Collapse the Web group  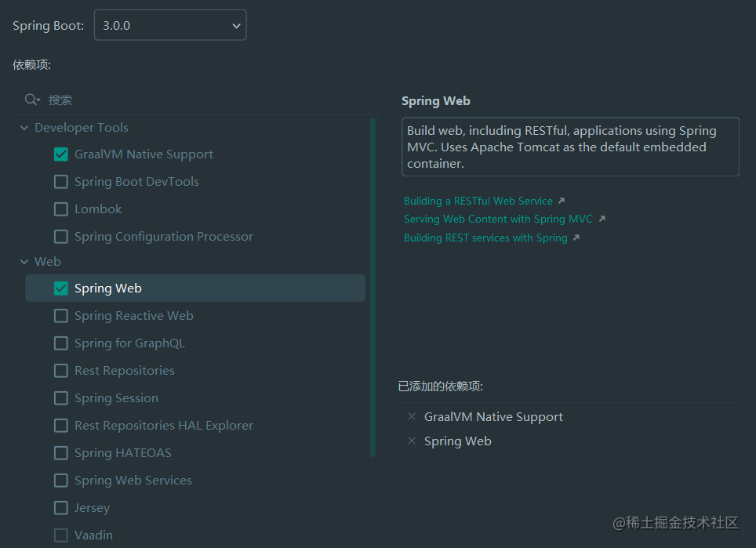pyautogui.click(x=24, y=262)
